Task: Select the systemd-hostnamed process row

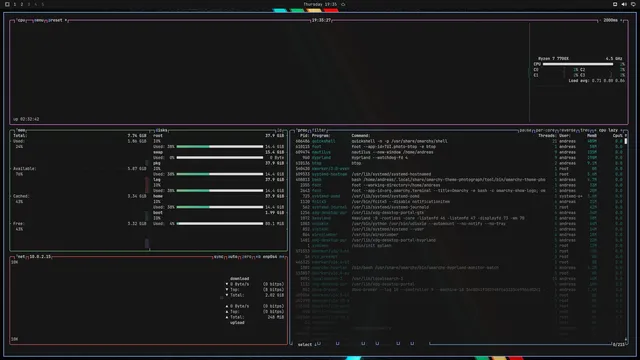Action: (x=459, y=174)
